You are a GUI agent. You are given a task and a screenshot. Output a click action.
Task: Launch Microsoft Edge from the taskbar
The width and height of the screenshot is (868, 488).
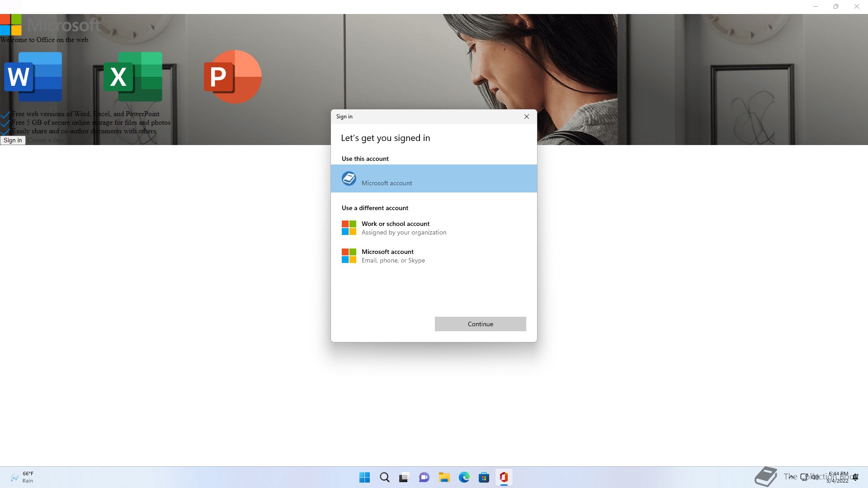click(464, 477)
